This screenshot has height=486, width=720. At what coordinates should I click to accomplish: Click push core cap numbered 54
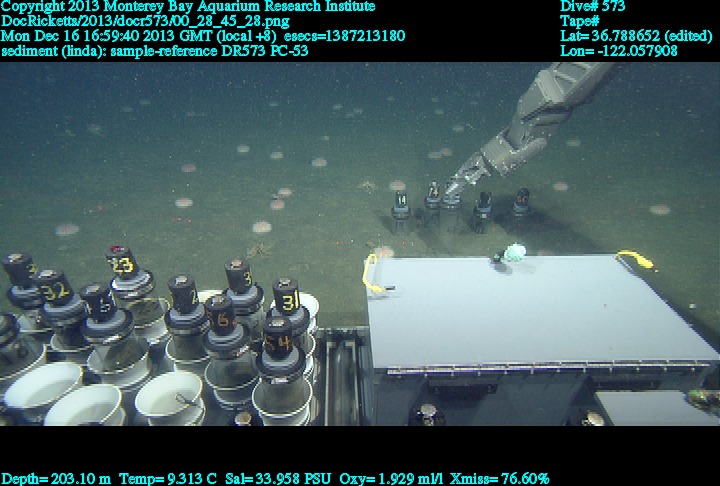(279, 338)
